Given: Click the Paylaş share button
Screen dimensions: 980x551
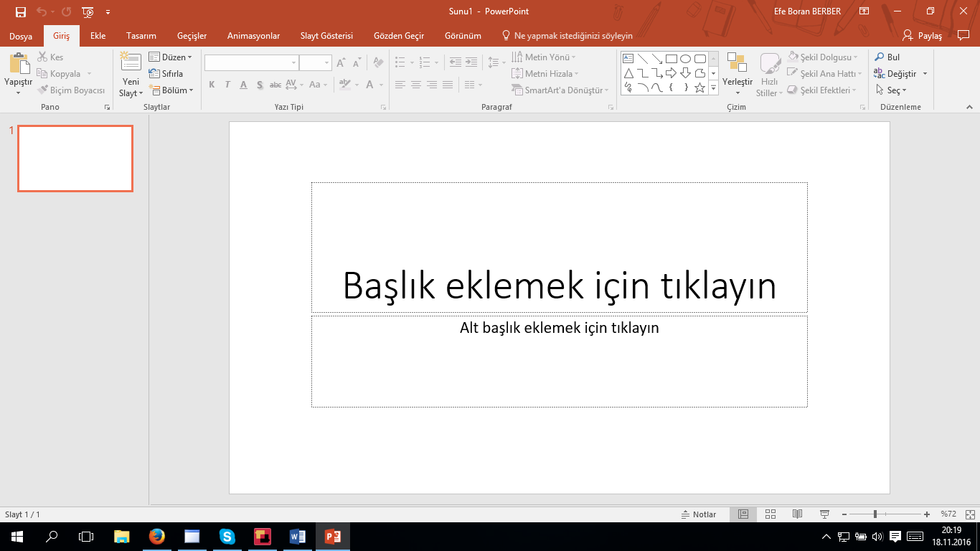Looking at the screenshot, I should tap(923, 36).
